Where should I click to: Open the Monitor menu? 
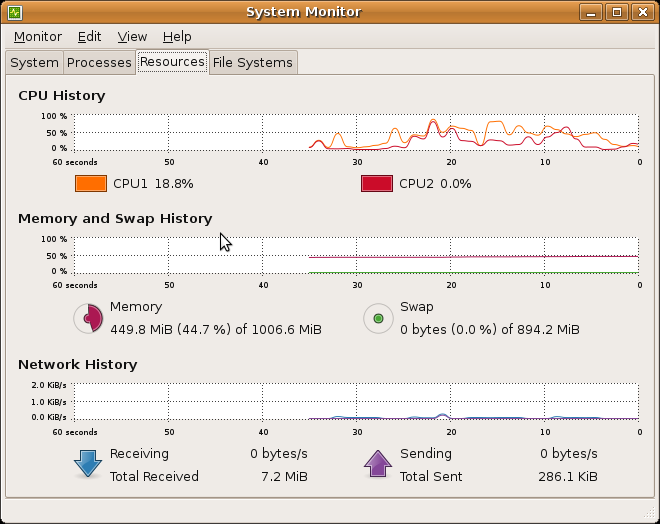click(38, 37)
